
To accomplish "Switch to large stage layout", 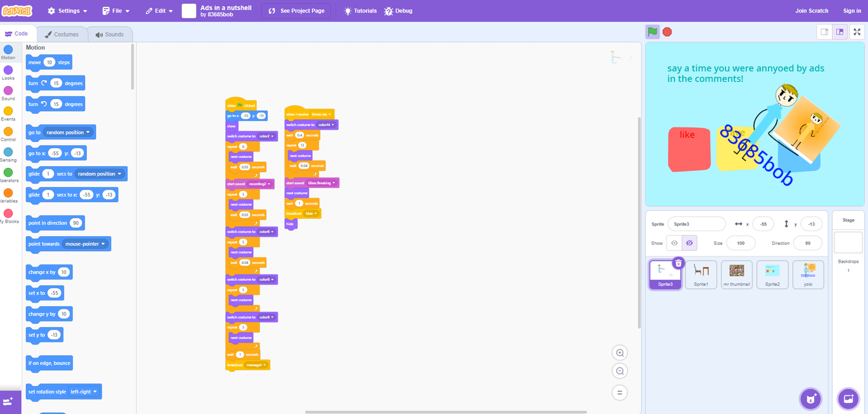I will pyautogui.click(x=840, y=32).
